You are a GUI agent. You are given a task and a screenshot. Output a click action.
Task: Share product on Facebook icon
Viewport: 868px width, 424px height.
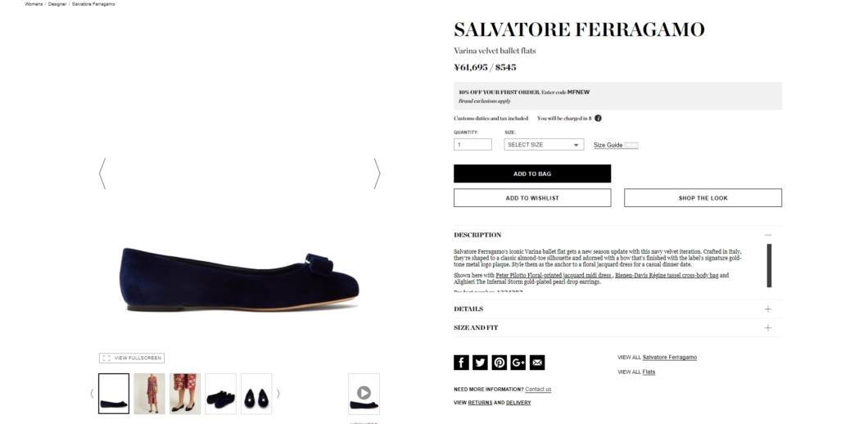click(x=461, y=363)
